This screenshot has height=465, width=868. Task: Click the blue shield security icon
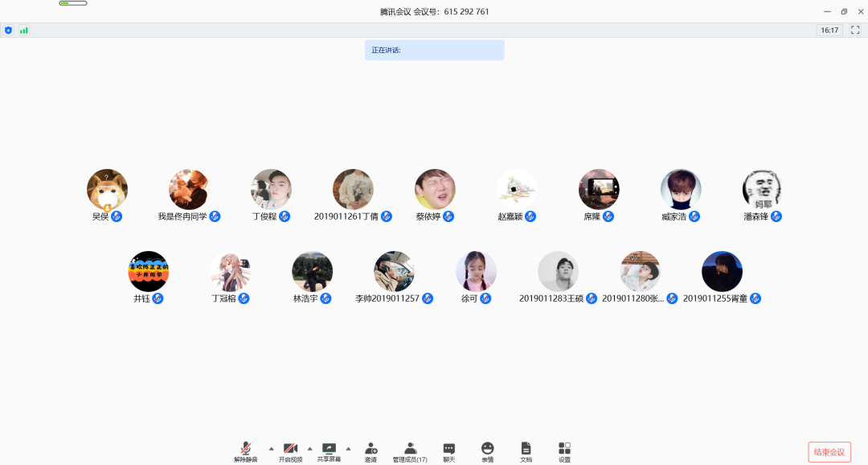pos(9,30)
